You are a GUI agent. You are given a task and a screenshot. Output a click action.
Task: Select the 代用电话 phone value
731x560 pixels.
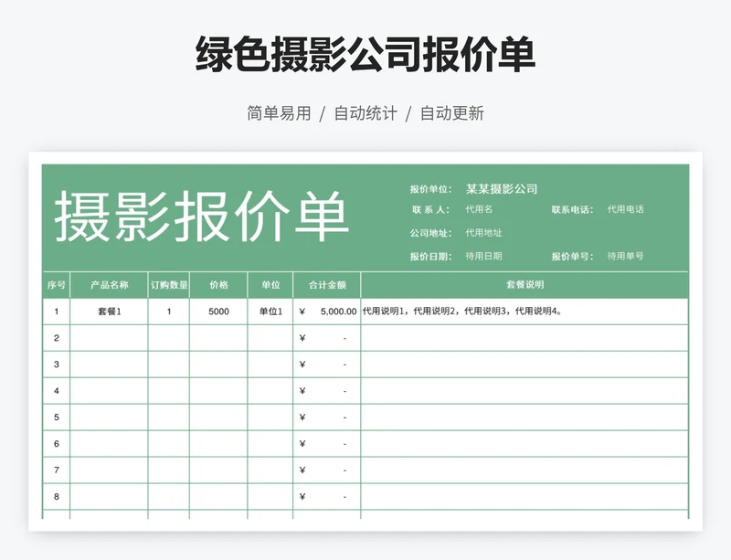click(625, 209)
